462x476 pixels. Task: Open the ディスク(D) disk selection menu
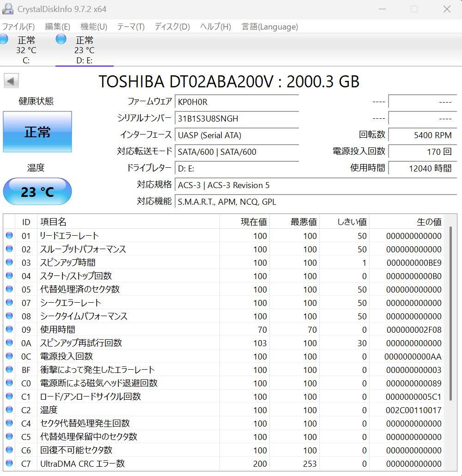tap(170, 27)
